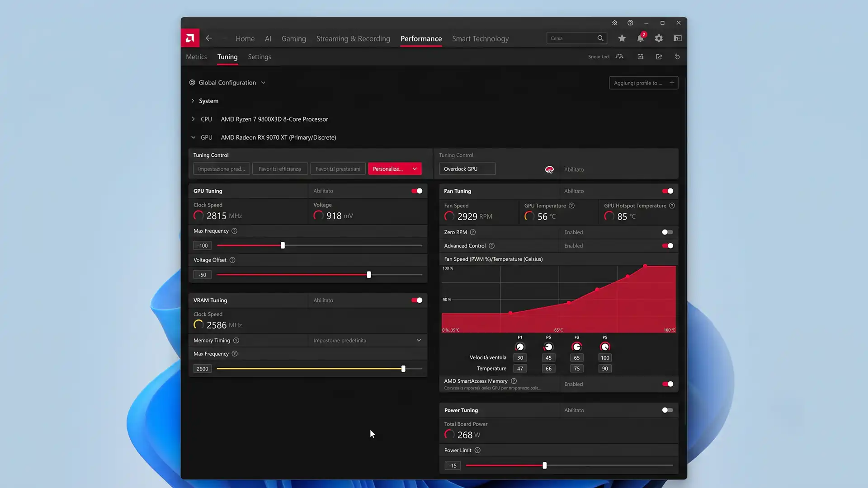The width and height of the screenshot is (868, 488).
Task: Click the export profile share icon
Action: [x=659, y=56]
